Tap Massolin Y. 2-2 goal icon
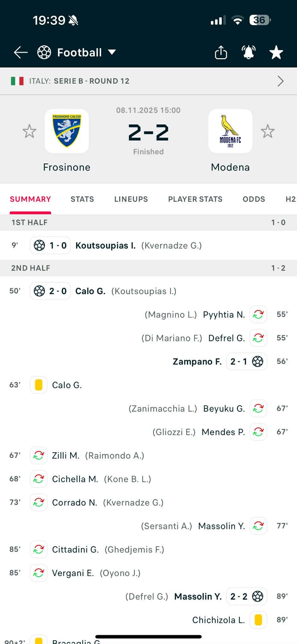Screen dimensions: 297x644 pos(258,596)
